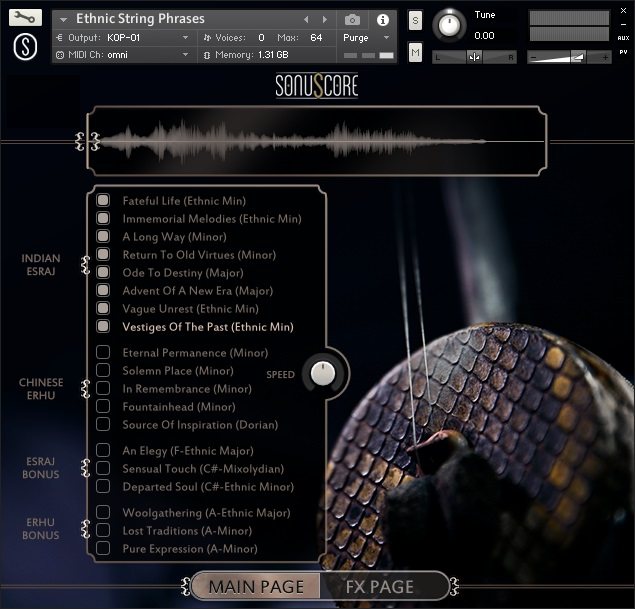Mute the instrument with the M button
Viewport: 635px width, 609px height.
coord(415,52)
